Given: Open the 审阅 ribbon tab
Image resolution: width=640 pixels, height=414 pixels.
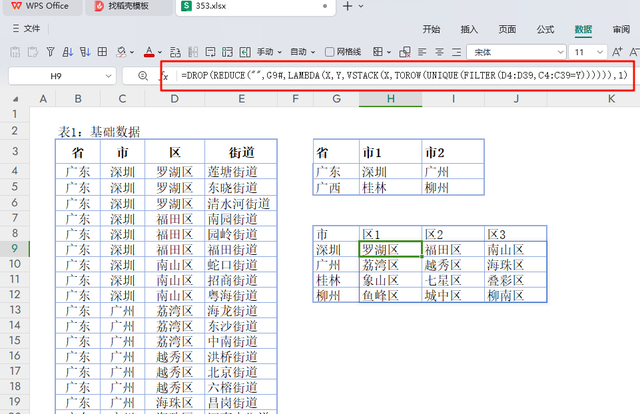Looking at the screenshot, I should 621,29.
